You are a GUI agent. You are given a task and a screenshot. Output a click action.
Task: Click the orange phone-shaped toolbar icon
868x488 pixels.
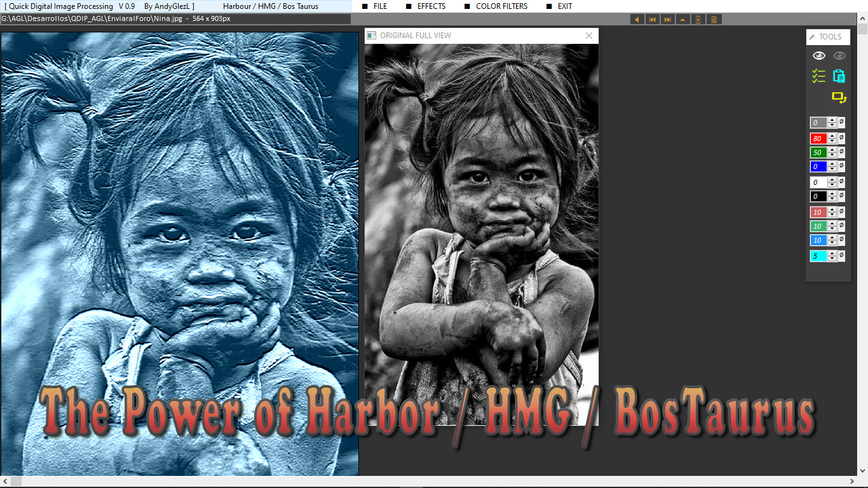pyautogui.click(x=698, y=20)
